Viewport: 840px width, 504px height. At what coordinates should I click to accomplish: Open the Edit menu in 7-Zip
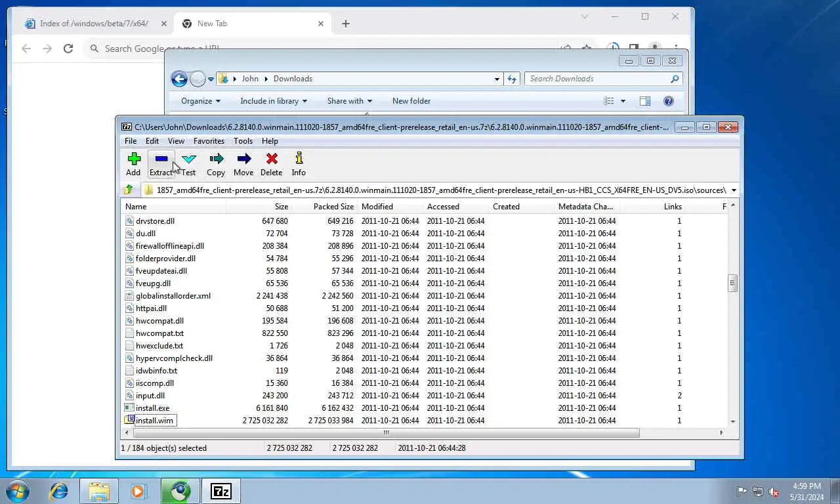pyautogui.click(x=152, y=141)
